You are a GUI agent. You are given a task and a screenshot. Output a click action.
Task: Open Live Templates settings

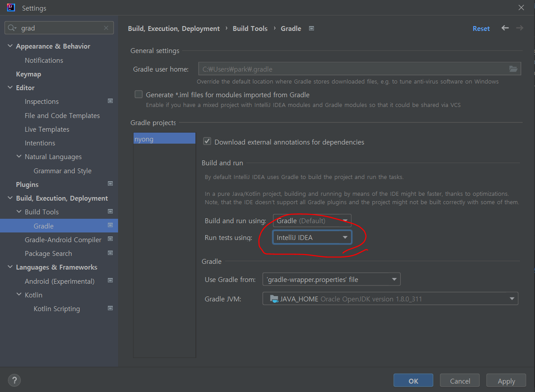pyautogui.click(x=47, y=129)
